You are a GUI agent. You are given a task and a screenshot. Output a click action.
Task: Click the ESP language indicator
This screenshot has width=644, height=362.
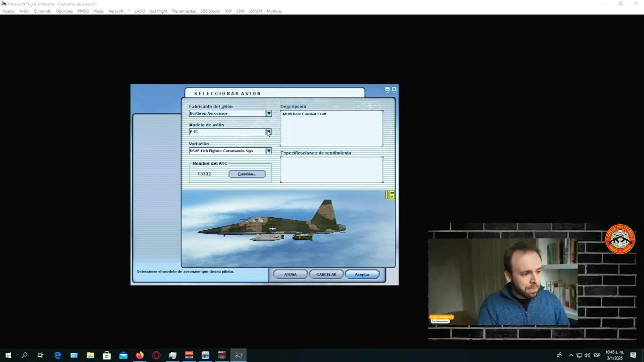point(597,355)
